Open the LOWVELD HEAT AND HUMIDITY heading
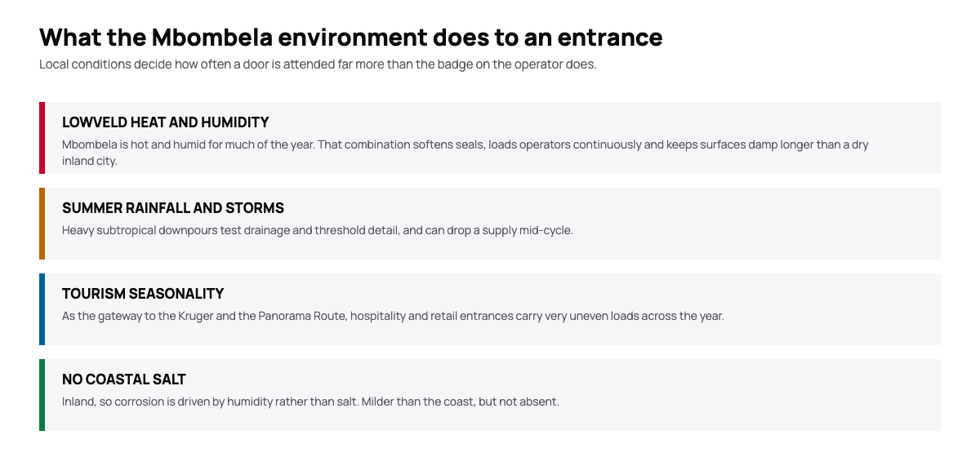 166,122
